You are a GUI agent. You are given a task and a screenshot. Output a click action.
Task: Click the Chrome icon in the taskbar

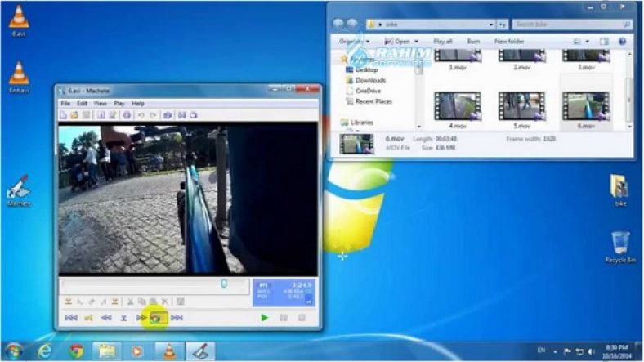76,351
